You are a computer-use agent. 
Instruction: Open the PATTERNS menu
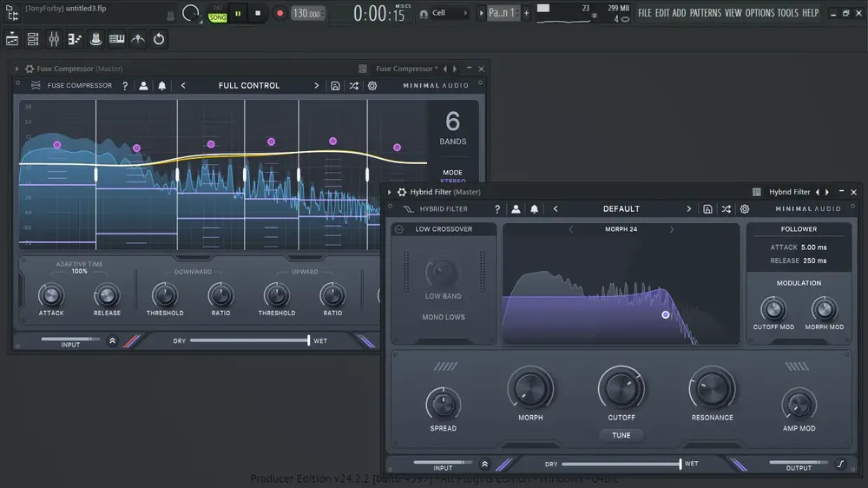705,13
